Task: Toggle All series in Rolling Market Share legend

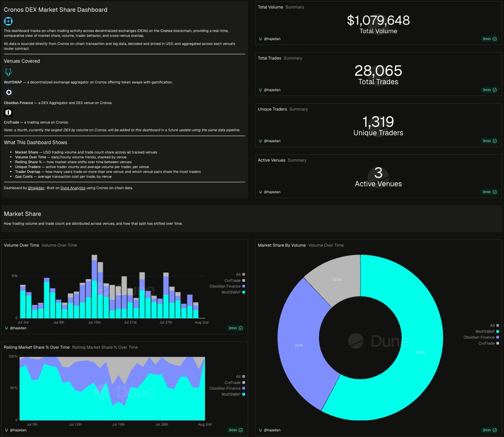Action: point(240,377)
